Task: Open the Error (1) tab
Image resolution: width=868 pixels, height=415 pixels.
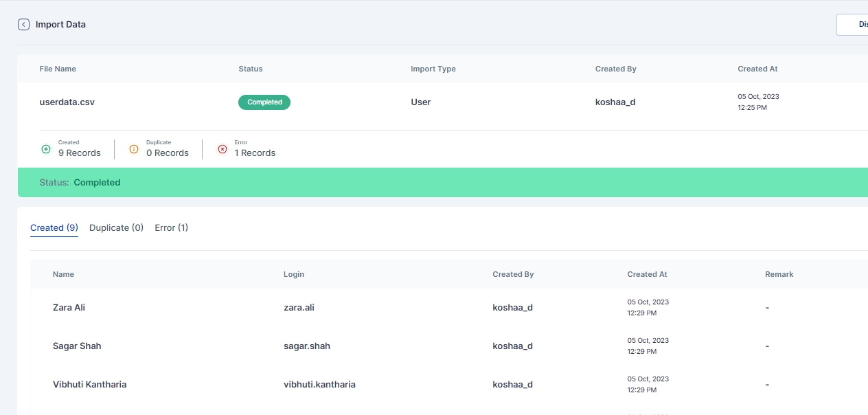Action: pyautogui.click(x=171, y=227)
